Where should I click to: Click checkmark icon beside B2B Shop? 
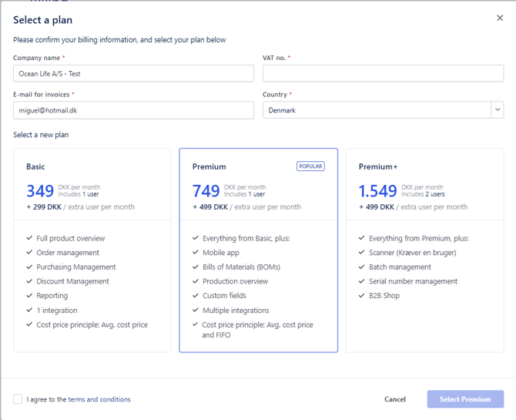click(x=362, y=296)
